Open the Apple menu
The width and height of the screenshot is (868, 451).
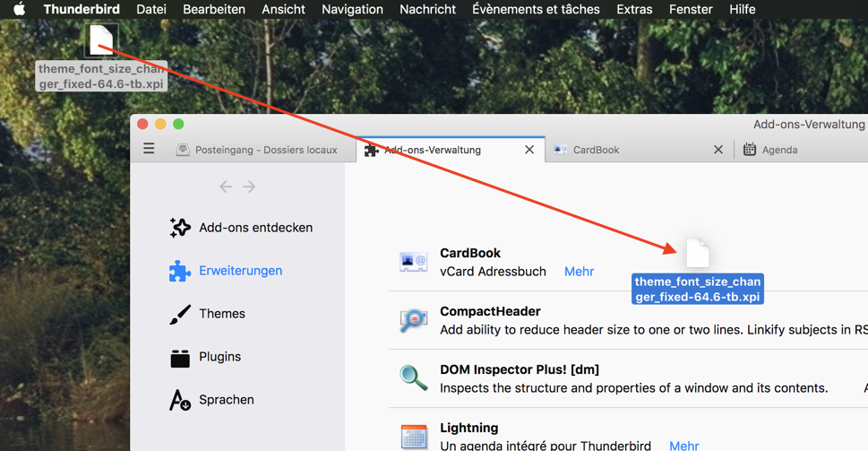tap(20, 9)
